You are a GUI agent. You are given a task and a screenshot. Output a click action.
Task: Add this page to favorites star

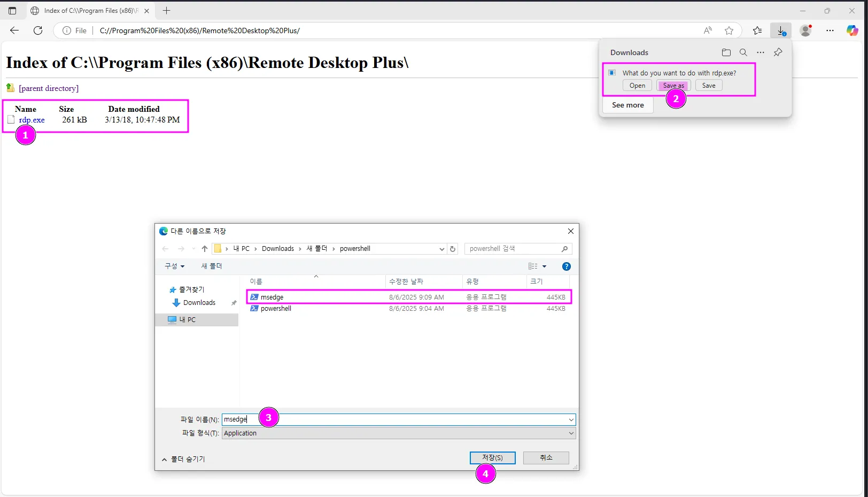pyautogui.click(x=729, y=30)
